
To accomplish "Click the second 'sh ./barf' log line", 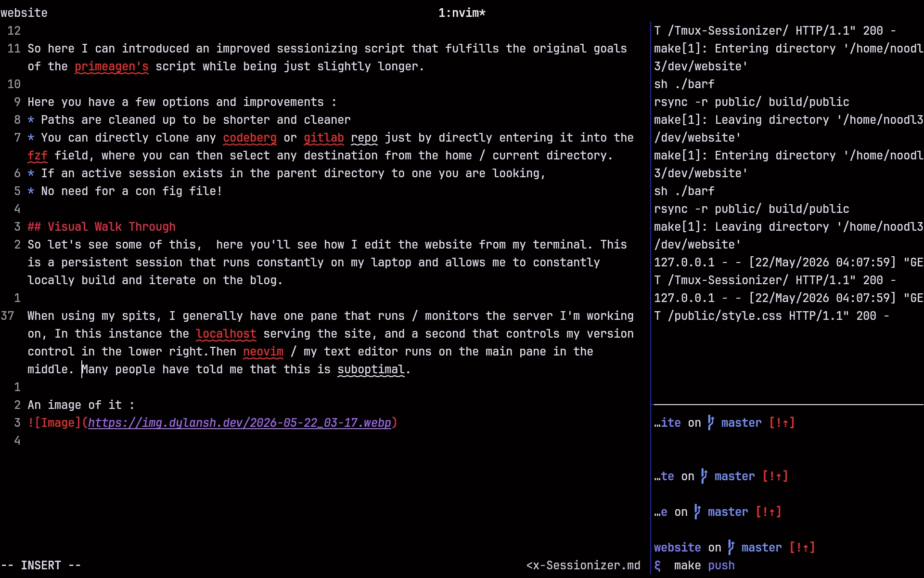I will [684, 191].
